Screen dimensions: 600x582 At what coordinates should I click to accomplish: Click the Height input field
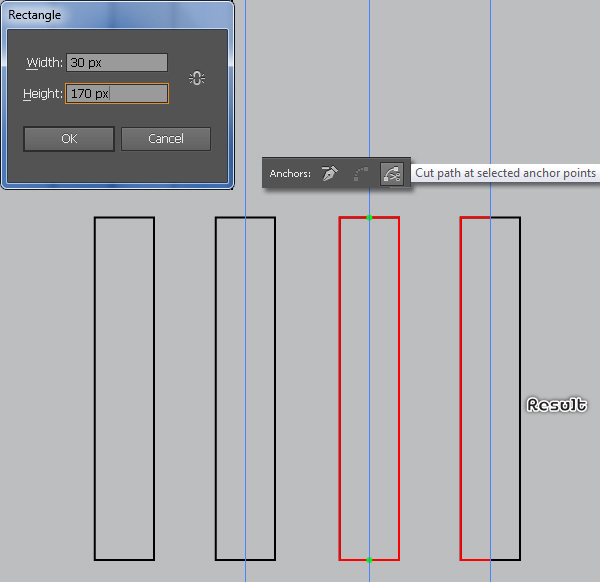coord(117,94)
